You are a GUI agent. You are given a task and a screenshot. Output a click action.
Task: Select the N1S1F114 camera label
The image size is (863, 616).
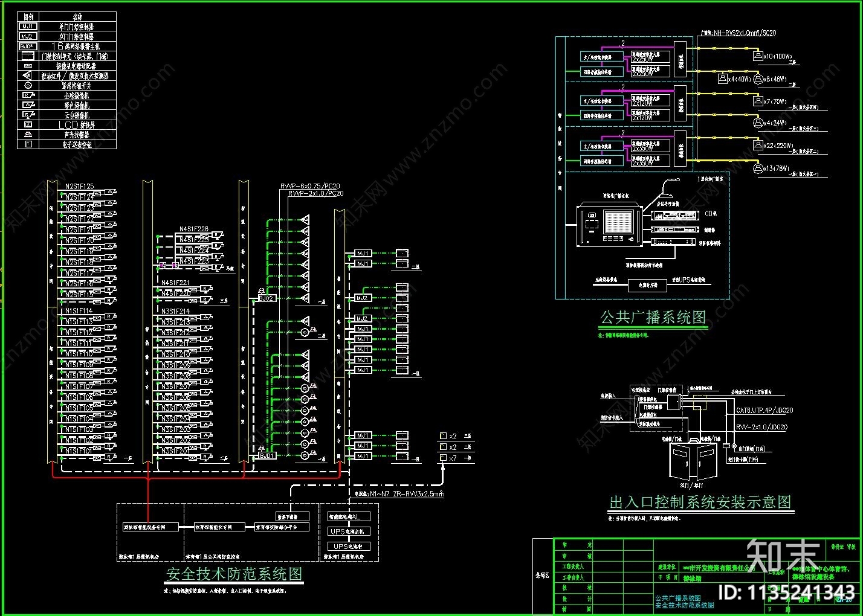(x=79, y=311)
